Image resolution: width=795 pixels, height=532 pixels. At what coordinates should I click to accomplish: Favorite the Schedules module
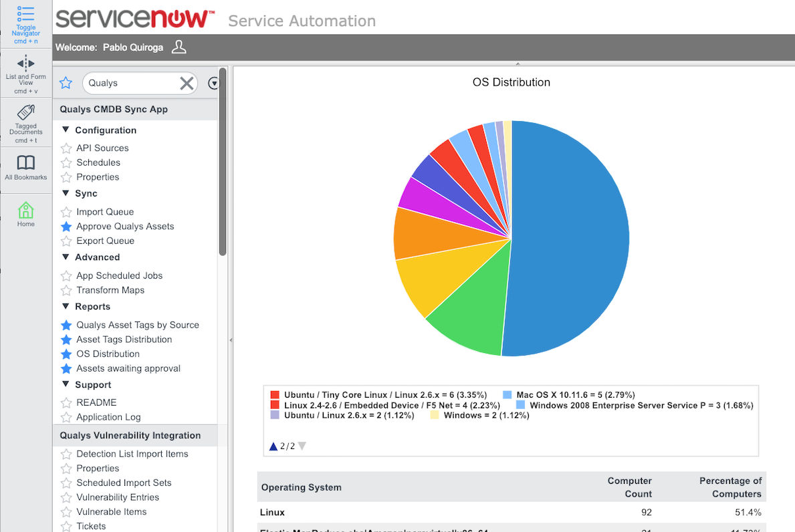coord(66,162)
